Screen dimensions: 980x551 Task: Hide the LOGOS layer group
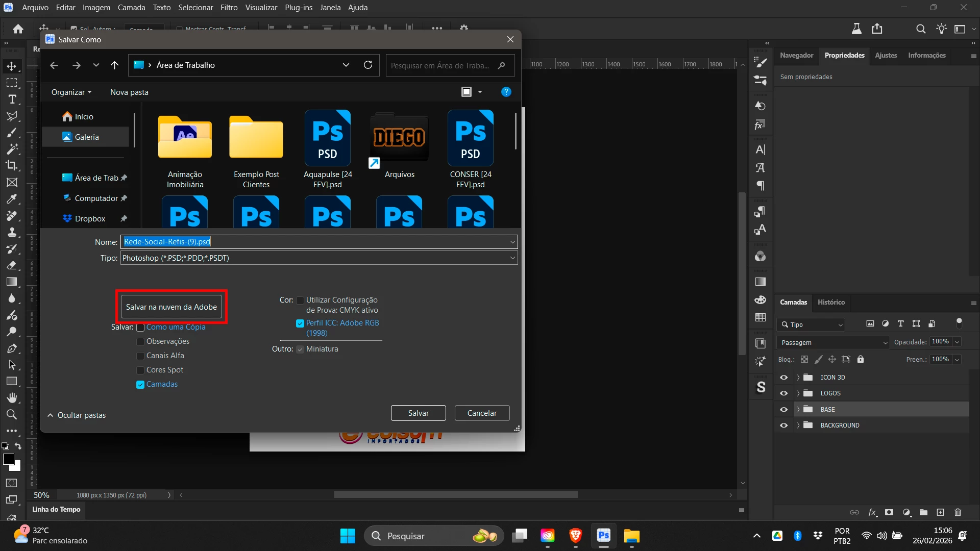(x=784, y=393)
